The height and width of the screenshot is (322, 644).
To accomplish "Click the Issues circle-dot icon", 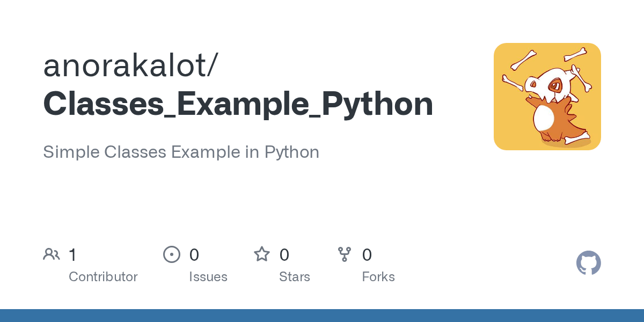I will (x=171, y=254).
